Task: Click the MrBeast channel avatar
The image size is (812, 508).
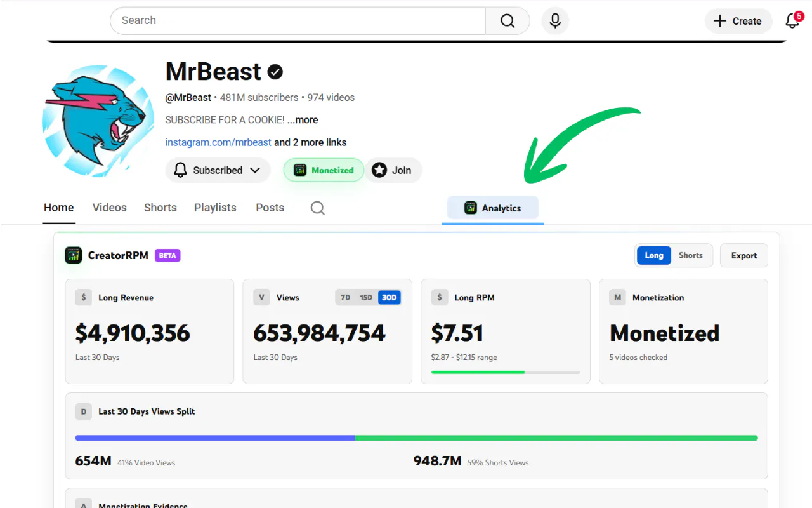Action: (x=98, y=121)
